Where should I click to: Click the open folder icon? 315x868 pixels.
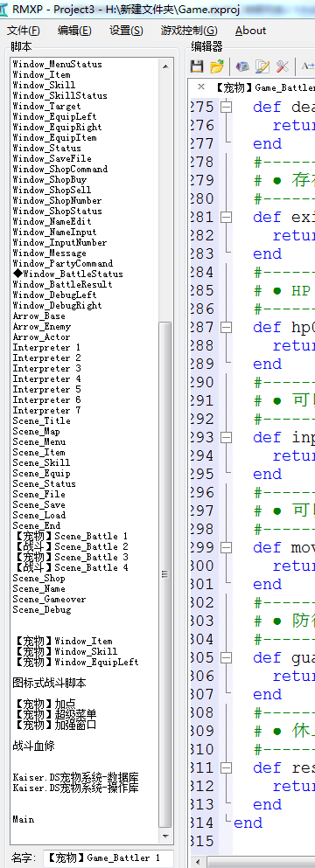click(x=217, y=66)
